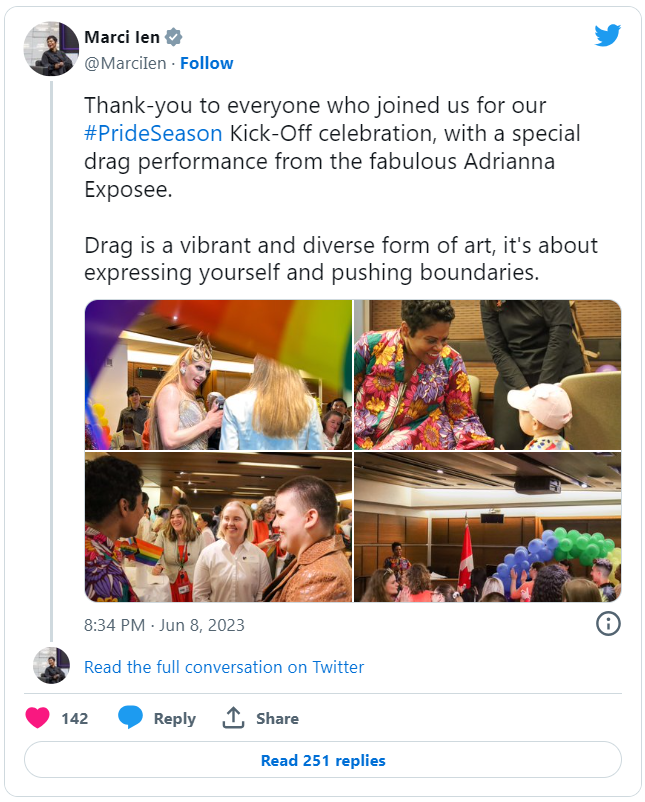Image resolution: width=645 pixels, height=802 pixels.
Task: Click the 8:34 PM Jun 8, 2023 timestamp
Action: point(164,625)
